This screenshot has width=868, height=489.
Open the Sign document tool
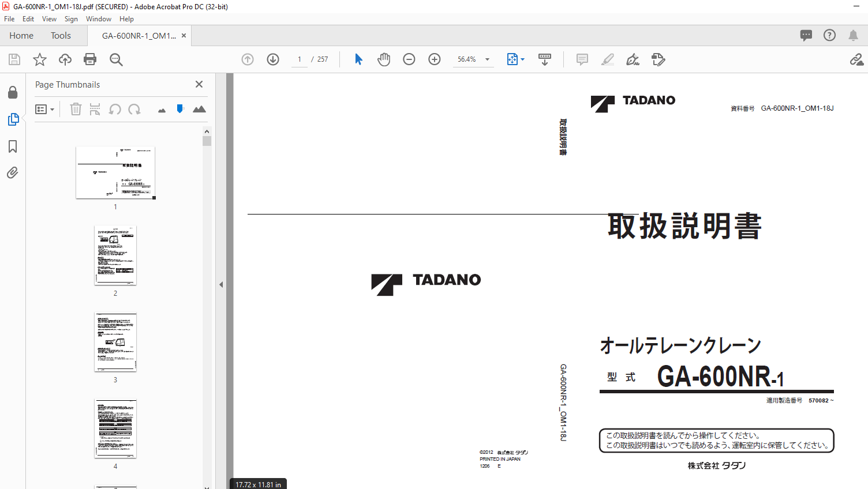[633, 59]
